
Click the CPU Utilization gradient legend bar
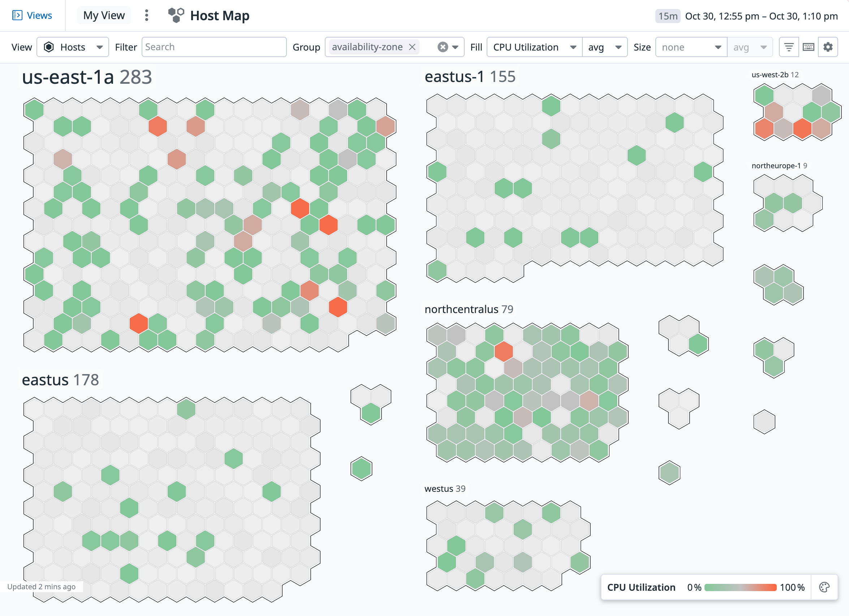click(x=741, y=587)
